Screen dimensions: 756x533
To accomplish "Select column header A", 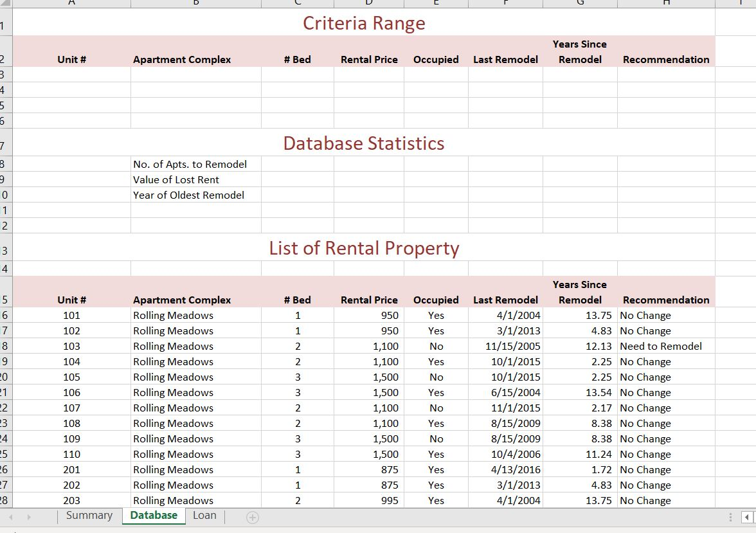I will [71, 4].
